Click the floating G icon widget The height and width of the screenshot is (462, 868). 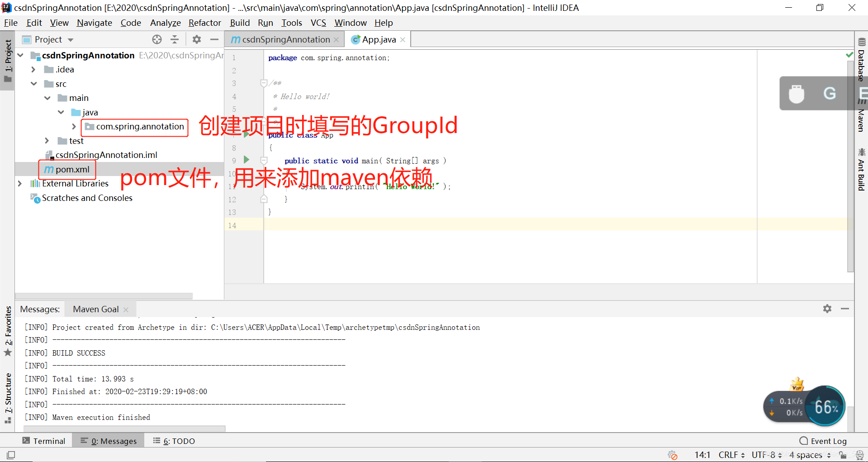(829, 93)
